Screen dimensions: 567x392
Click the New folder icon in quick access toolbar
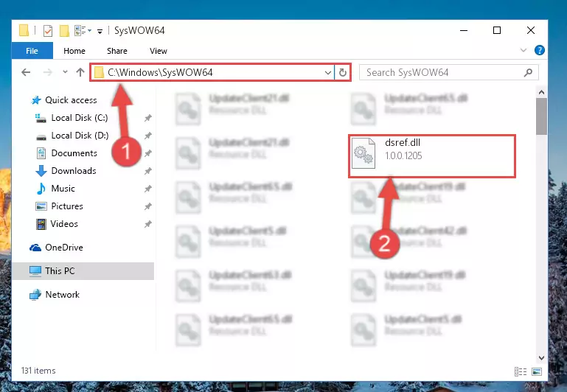tap(64, 31)
